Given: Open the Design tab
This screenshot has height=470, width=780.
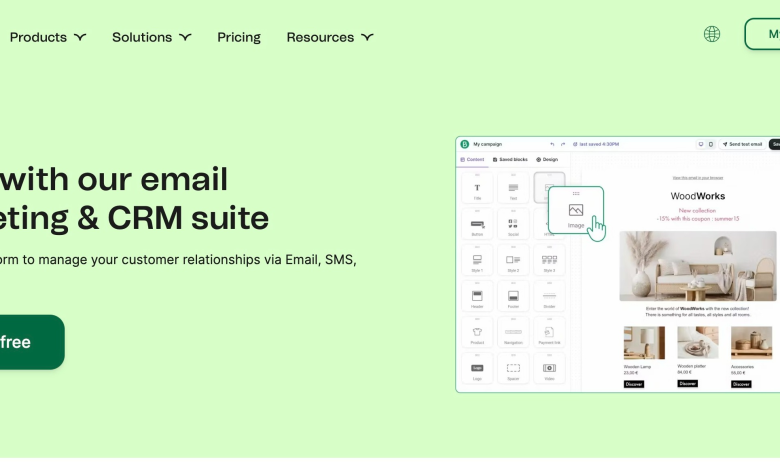Looking at the screenshot, I should [x=547, y=159].
